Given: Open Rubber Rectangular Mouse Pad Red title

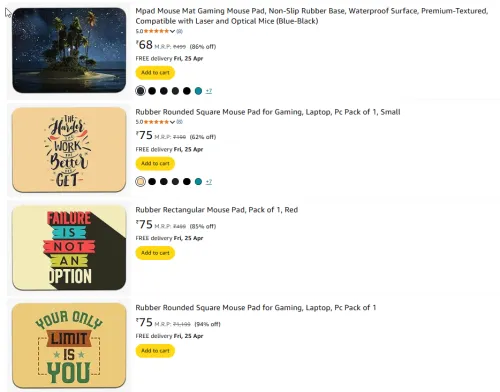Looking at the screenshot, I should (x=217, y=210).
